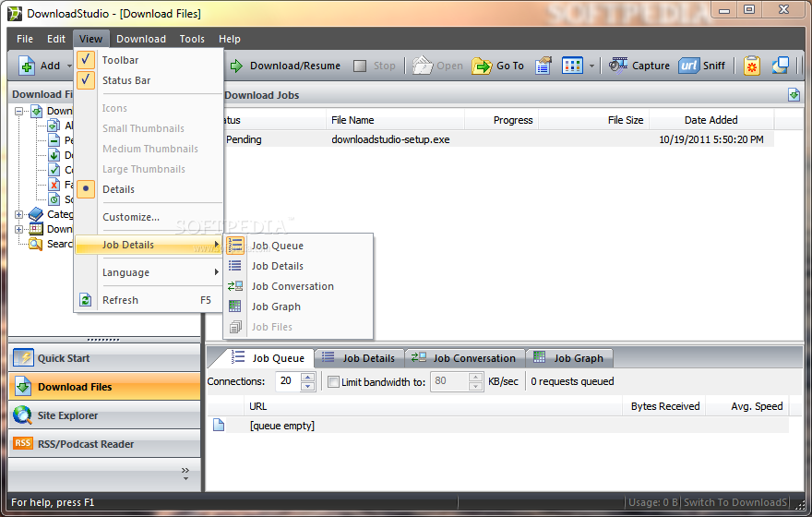Switch to the Job Details tab
Viewport: 812px width, 517px height.
click(358, 358)
